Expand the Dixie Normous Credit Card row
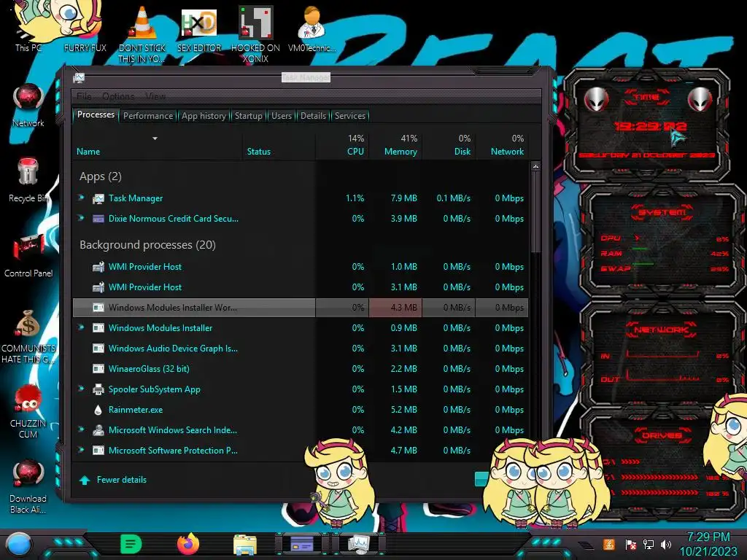This screenshot has height=560, width=747. point(82,218)
